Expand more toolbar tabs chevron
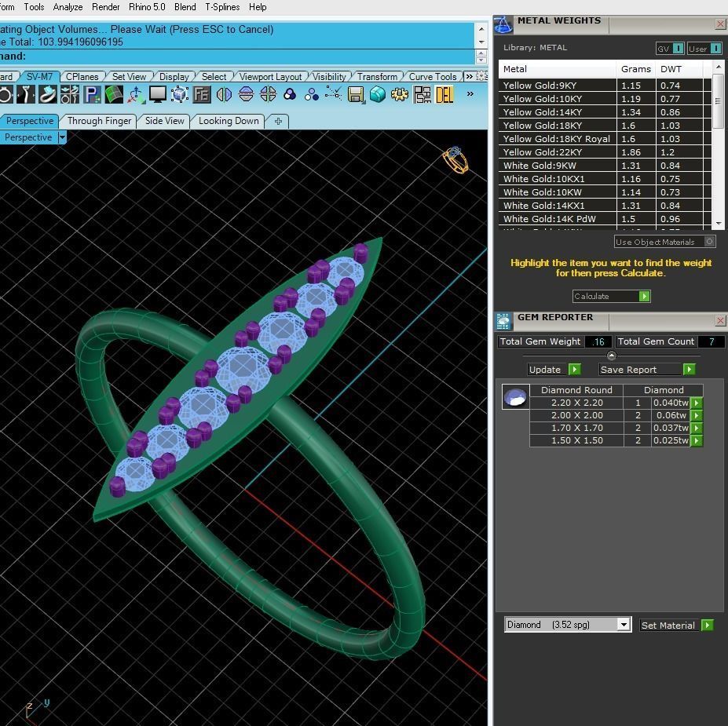 [x=469, y=76]
